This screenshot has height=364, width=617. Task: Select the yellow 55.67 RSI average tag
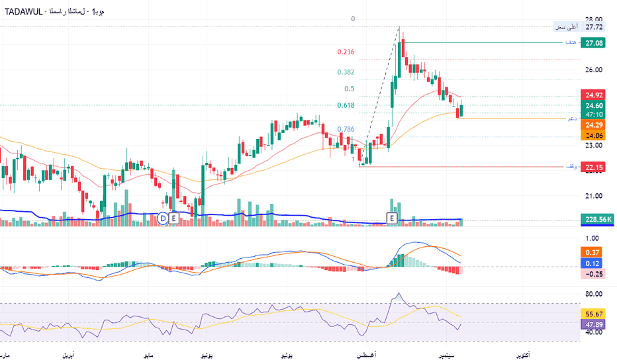point(593,314)
